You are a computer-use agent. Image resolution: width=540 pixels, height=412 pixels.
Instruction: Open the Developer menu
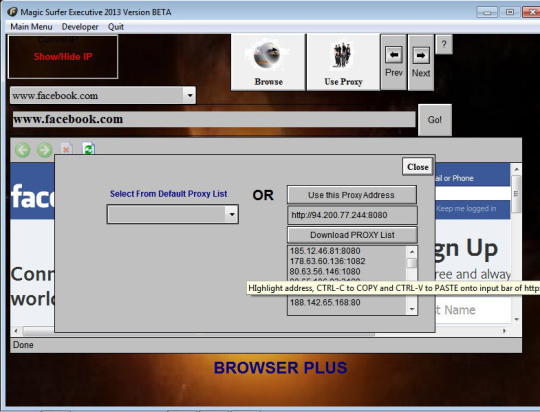[80, 27]
